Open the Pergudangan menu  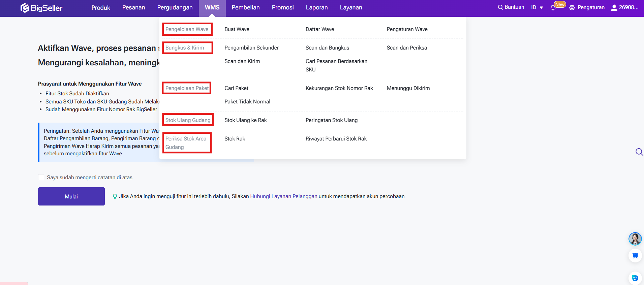(175, 7)
